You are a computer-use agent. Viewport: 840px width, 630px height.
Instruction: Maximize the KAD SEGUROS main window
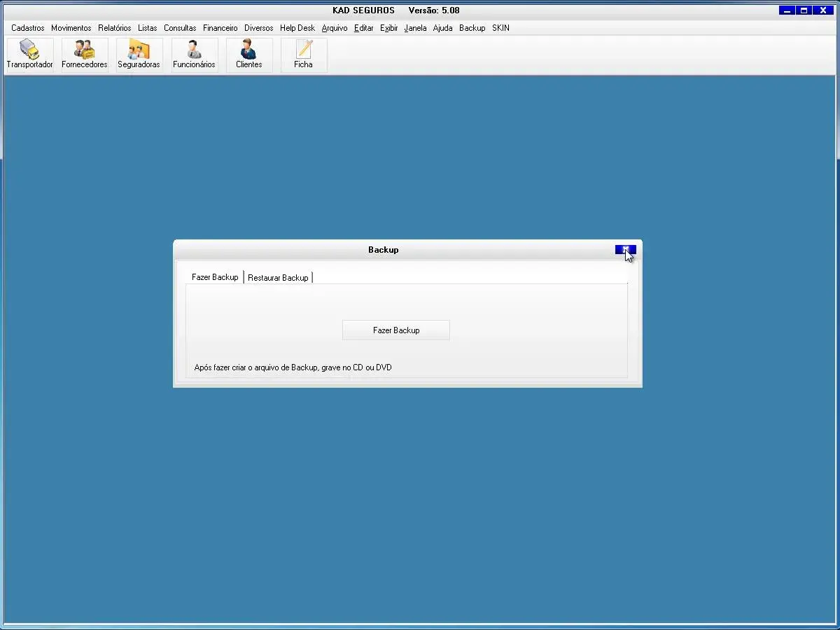(x=804, y=10)
